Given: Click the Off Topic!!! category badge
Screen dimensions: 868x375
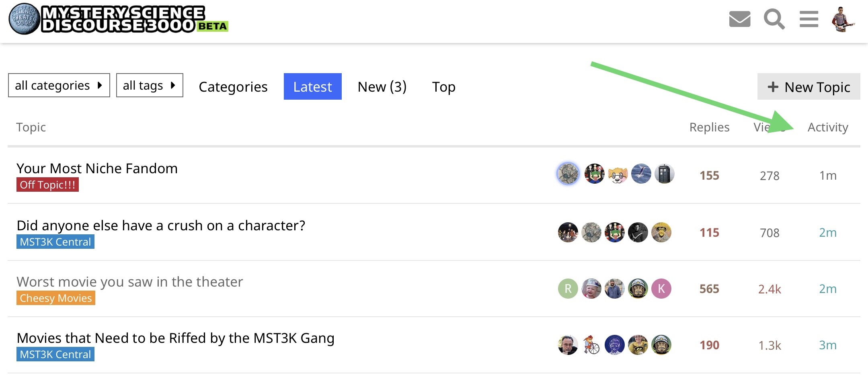Looking at the screenshot, I should 47,185.
